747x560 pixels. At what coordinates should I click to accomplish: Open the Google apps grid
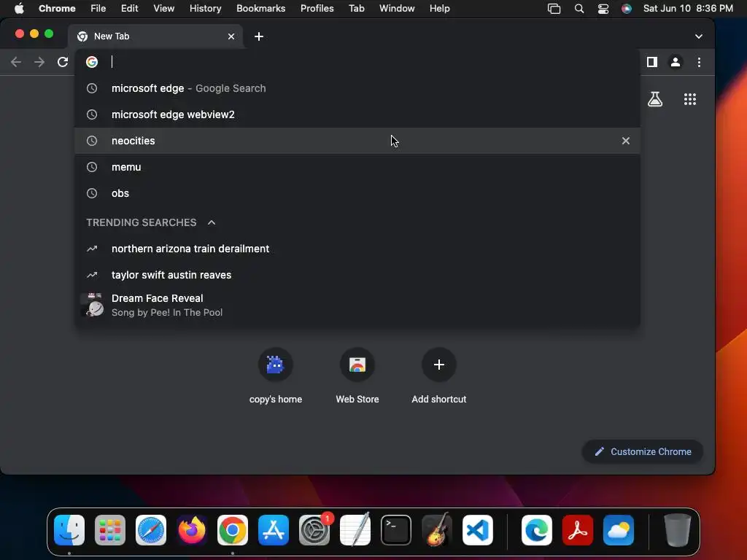(690, 99)
